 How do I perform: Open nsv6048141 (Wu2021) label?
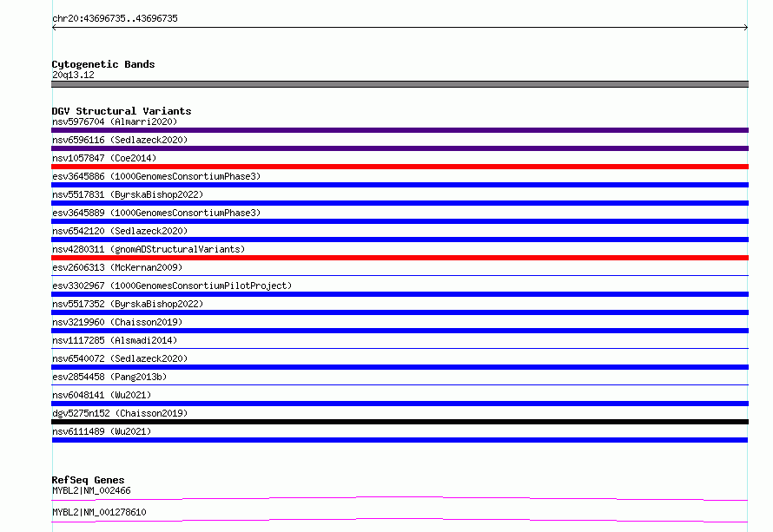tap(102, 395)
